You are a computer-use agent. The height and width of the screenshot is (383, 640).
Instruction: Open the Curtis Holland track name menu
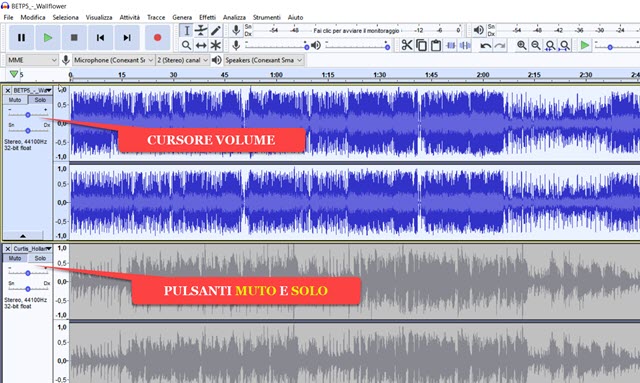[x=32, y=248]
